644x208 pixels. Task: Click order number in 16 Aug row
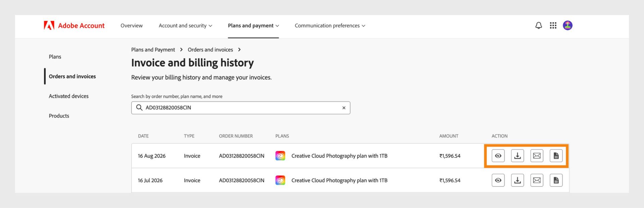coord(241,156)
